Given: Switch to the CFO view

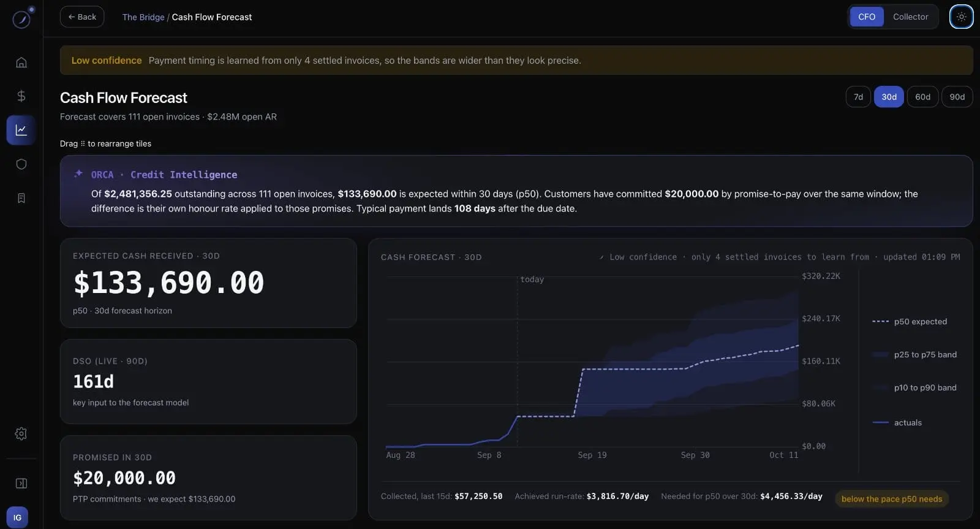Looking at the screenshot, I should pos(867,17).
